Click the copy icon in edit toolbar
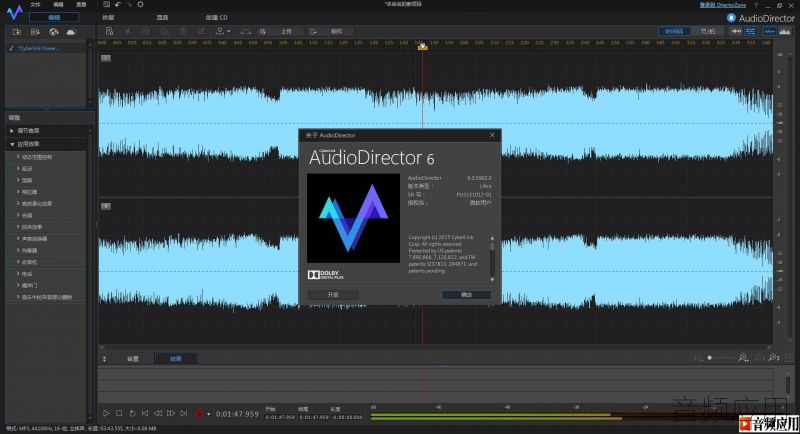The width and height of the screenshot is (800, 434). point(146,32)
